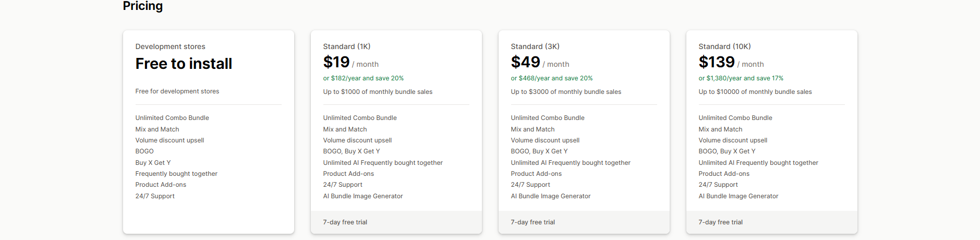980x240 pixels.
Task: Select the Standard (3K) plan name
Action: click(x=535, y=46)
